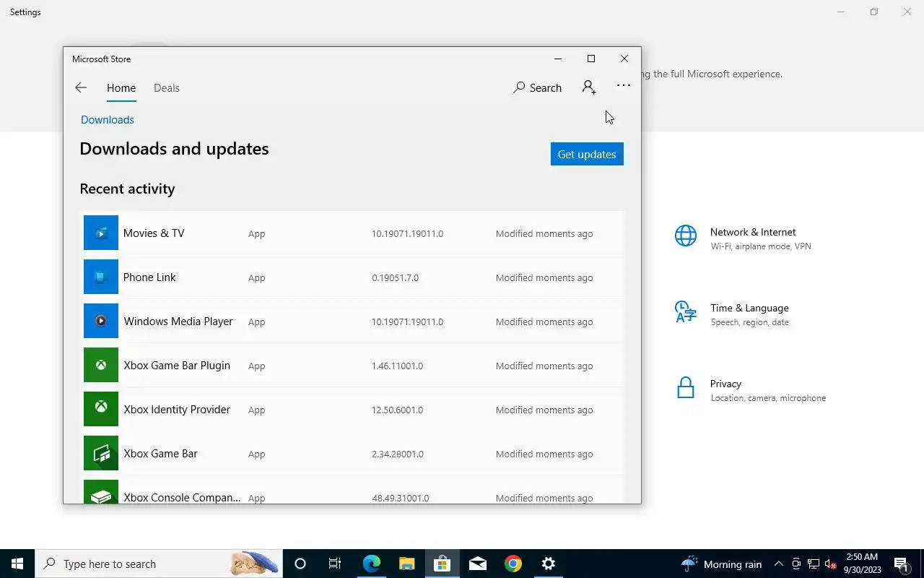924x578 pixels.
Task: Select the Xbox Game Bar Plugin row name
Action: click(x=177, y=365)
